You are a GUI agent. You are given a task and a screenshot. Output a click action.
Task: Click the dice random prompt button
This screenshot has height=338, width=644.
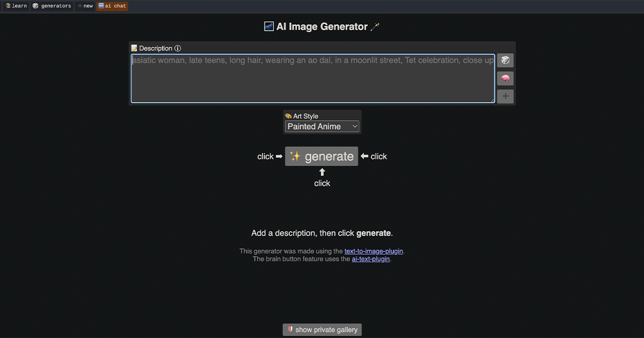click(505, 61)
